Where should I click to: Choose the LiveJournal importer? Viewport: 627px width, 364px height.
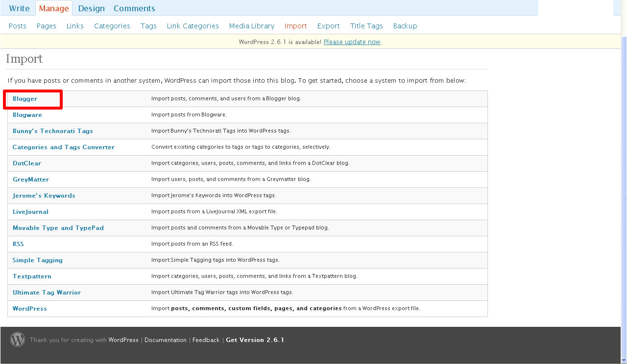(30, 212)
